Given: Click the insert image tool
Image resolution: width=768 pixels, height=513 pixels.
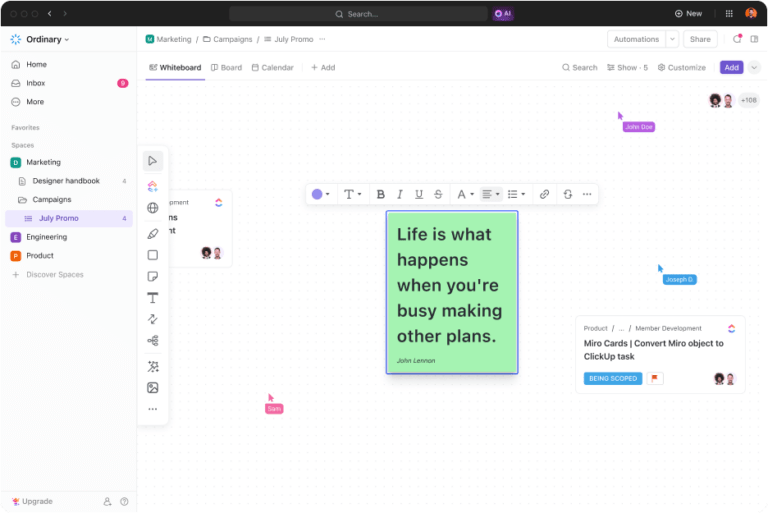Looking at the screenshot, I should click(152, 388).
